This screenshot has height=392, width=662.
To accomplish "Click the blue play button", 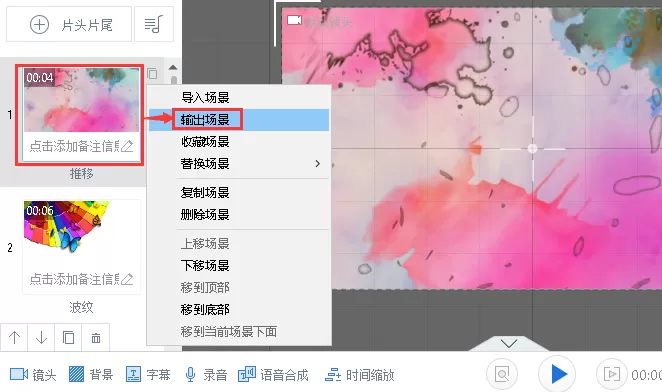I will (x=557, y=374).
